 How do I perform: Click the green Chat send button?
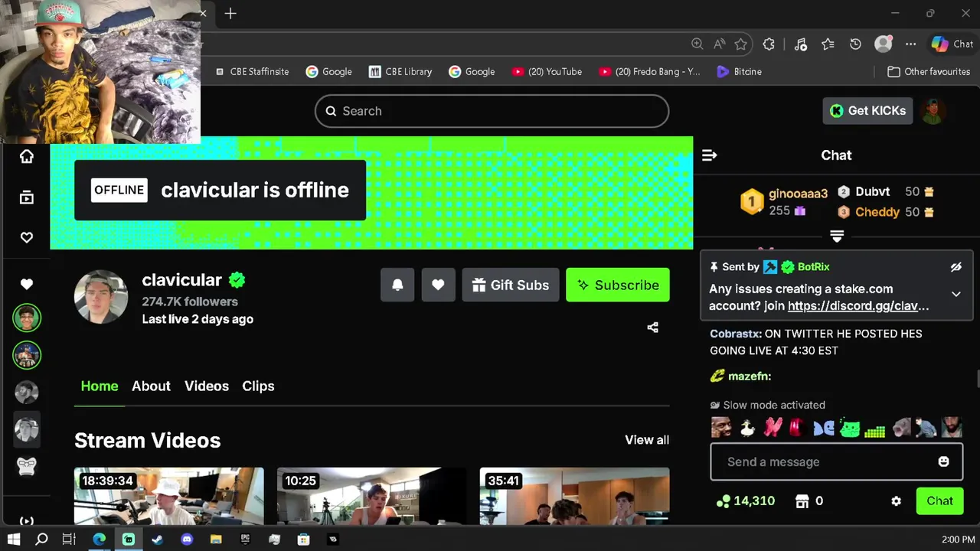coord(939,501)
